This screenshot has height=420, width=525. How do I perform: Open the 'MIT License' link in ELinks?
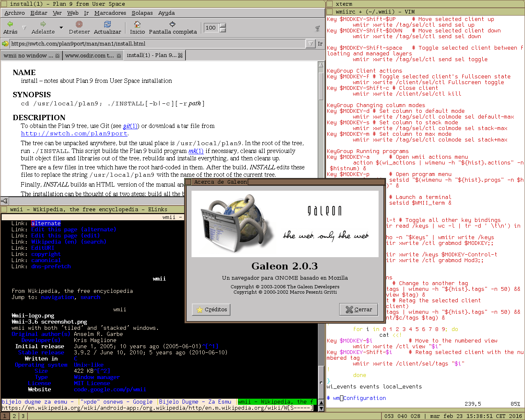(92, 383)
